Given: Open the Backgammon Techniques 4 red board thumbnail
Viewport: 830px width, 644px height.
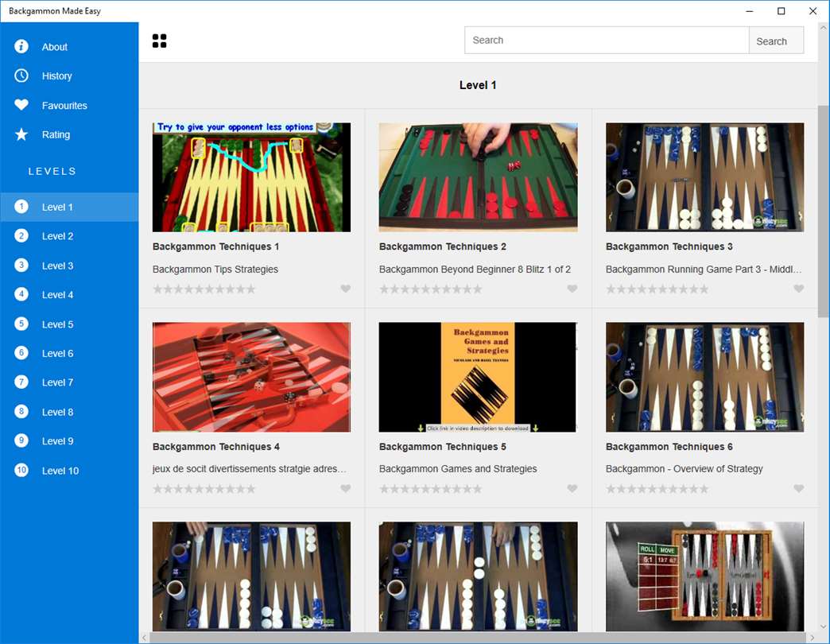Looking at the screenshot, I should click(x=251, y=377).
